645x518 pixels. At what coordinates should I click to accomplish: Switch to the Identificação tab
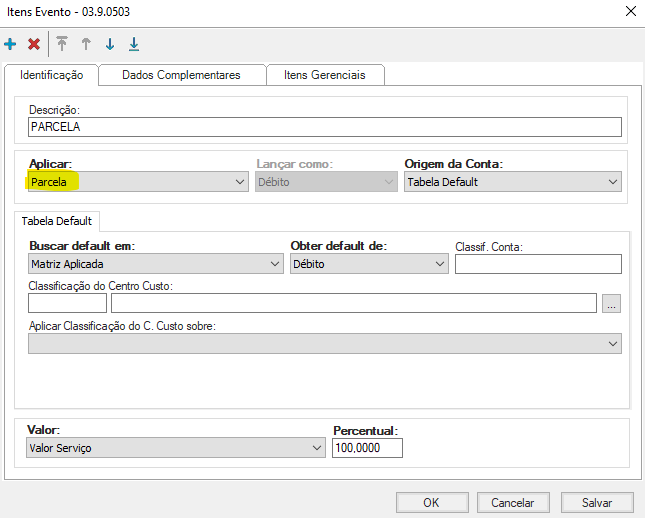pyautogui.click(x=51, y=75)
